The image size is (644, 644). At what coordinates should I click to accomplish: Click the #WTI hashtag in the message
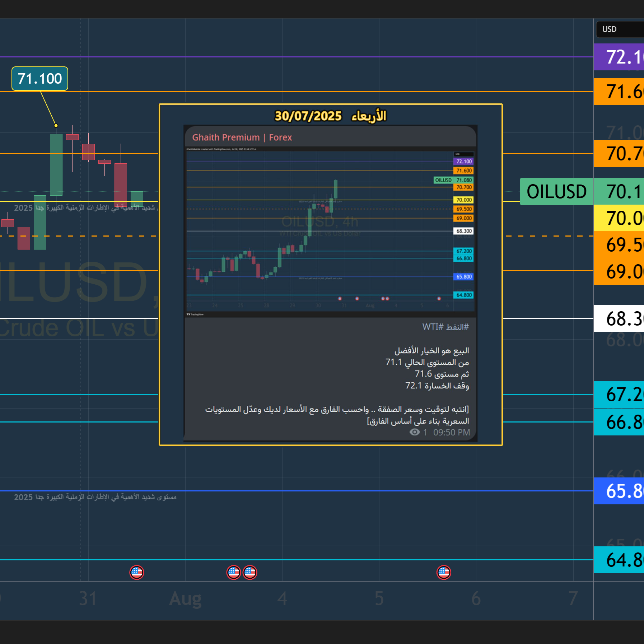[x=433, y=327]
